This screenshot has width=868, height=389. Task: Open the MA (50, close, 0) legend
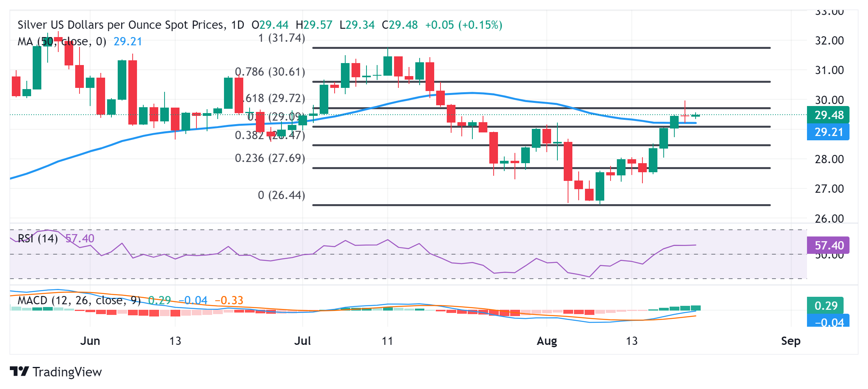click(x=62, y=41)
